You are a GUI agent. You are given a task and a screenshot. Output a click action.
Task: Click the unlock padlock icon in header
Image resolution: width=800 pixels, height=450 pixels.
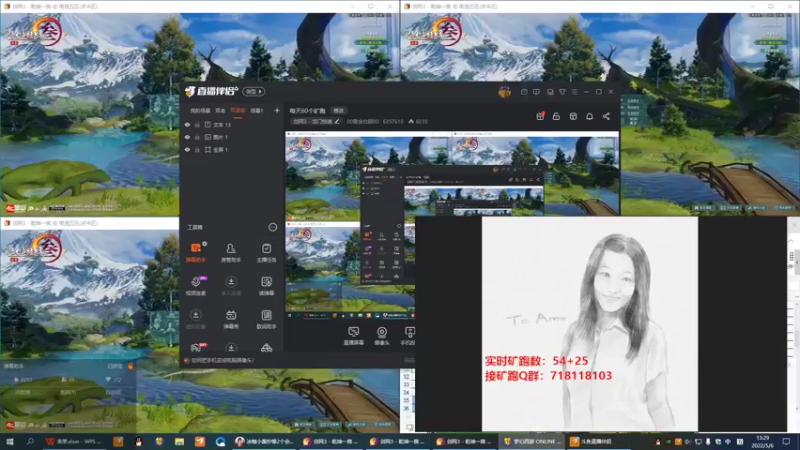coord(556,116)
